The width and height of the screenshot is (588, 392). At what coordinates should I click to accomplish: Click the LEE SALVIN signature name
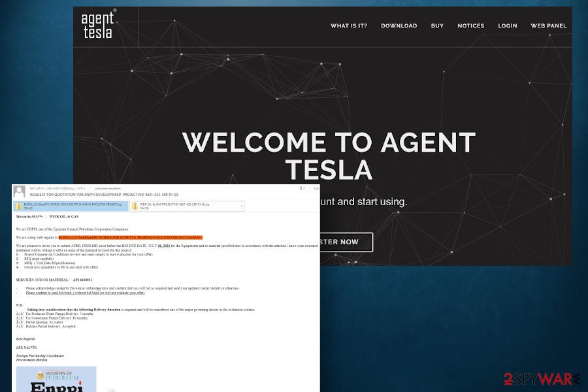point(27,348)
